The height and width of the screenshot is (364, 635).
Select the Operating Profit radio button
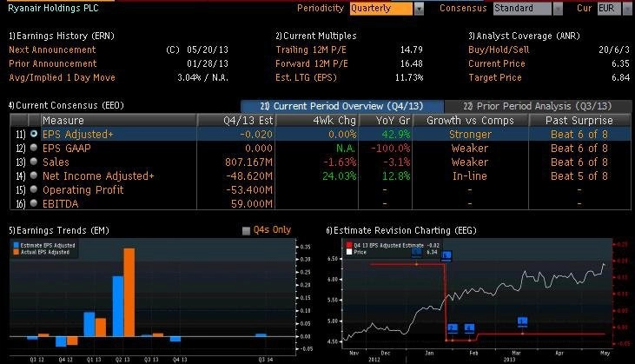coord(34,189)
